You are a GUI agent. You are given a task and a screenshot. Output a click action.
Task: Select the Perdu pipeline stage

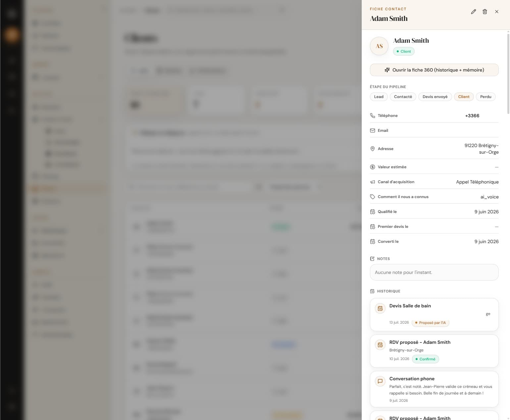tap(486, 97)
